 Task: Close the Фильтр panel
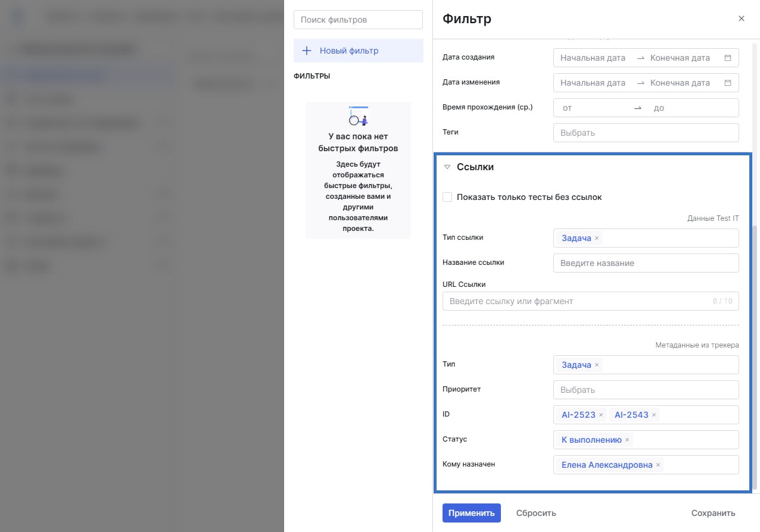(x=742, y=19)
